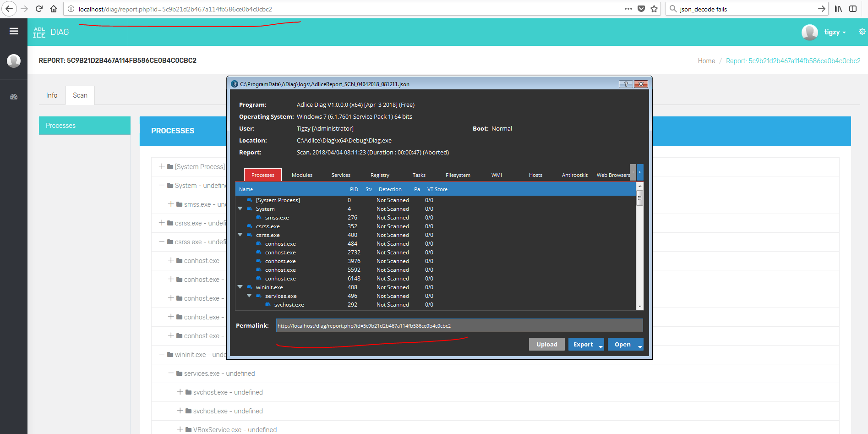Click the Upload button

[547, 345]
